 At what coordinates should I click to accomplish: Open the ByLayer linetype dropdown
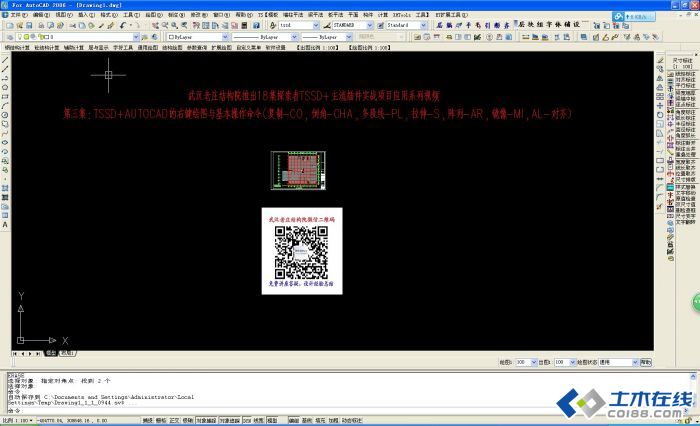coord(294,37)
